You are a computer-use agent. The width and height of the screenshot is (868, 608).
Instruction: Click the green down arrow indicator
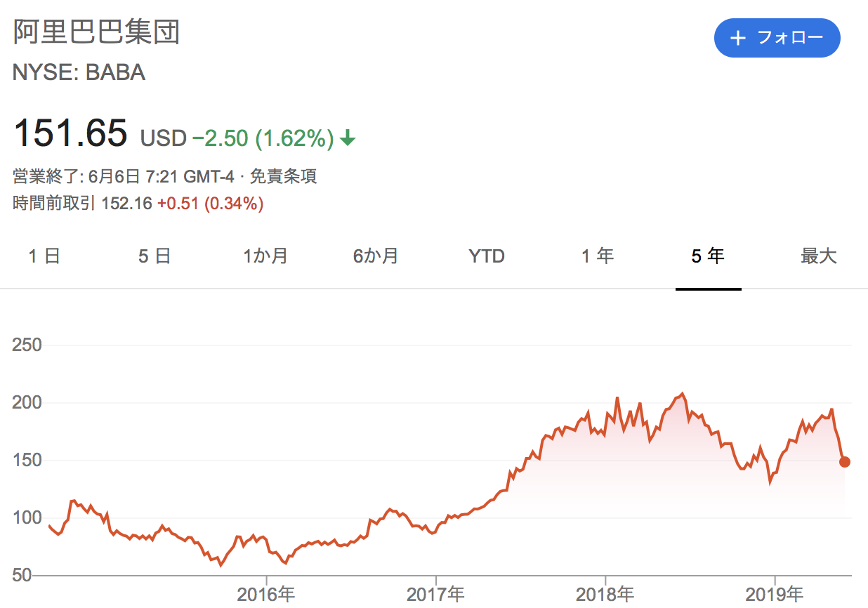[x=348, y=139]
